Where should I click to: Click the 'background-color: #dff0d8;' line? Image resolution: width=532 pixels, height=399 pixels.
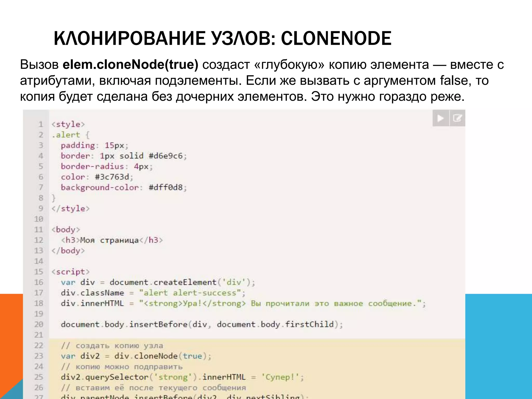124,187
